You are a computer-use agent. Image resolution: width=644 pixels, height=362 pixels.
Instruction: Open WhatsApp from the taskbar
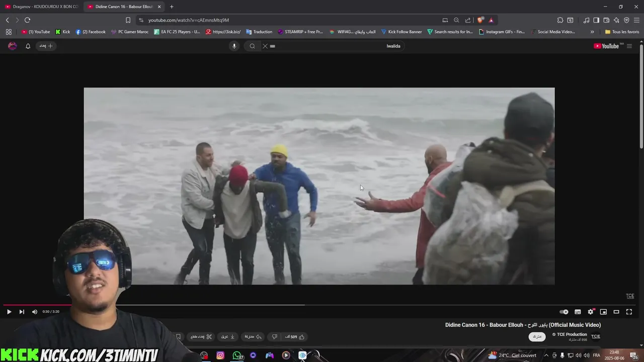(237, 355)
